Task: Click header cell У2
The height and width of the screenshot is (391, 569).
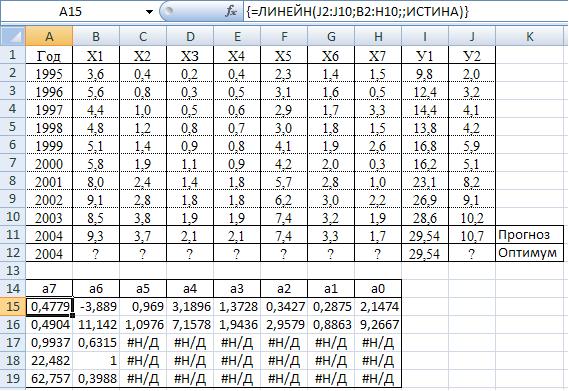Action: (472, 56)
